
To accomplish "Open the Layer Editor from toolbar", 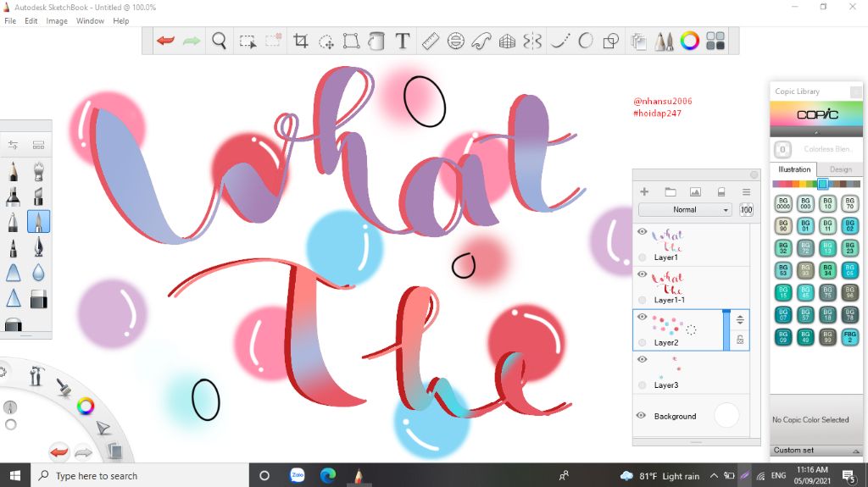I will (x=638, y=42).
